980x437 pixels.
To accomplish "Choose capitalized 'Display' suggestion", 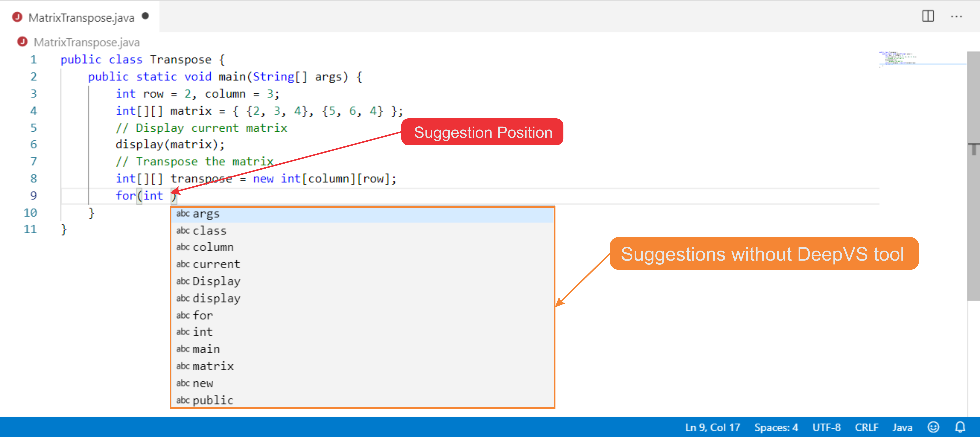I will tap(362, 281).
